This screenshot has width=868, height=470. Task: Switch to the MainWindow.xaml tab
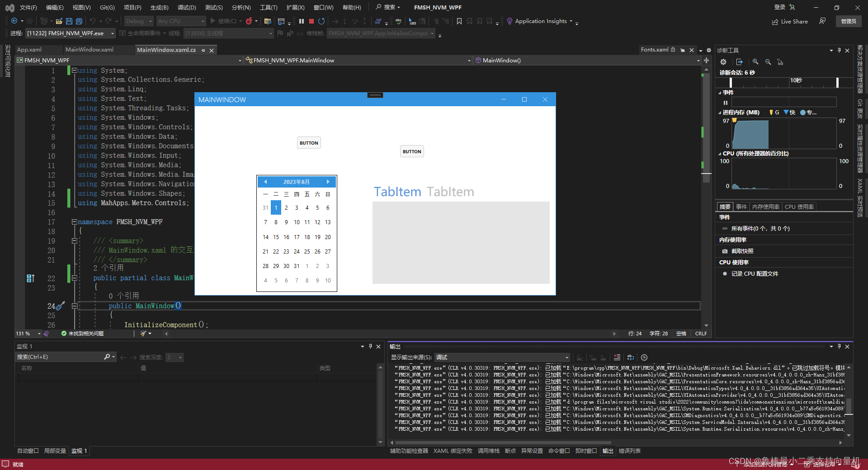[x=90, y=50]
